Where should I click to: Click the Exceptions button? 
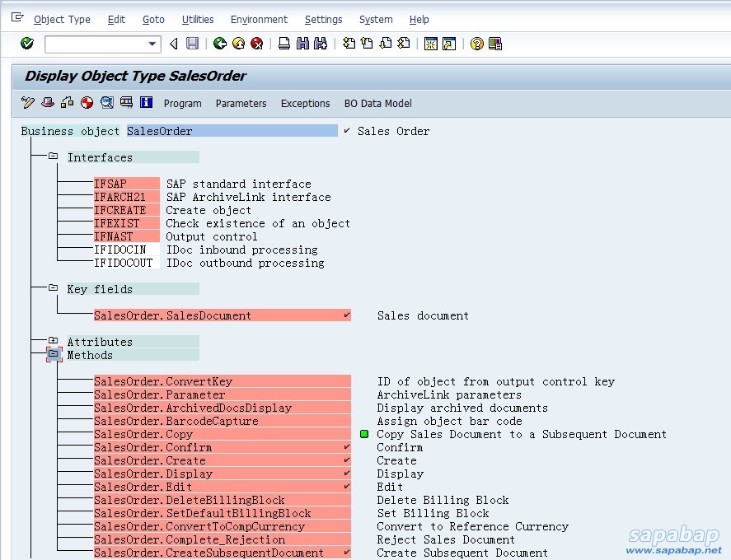coord(305,104)
